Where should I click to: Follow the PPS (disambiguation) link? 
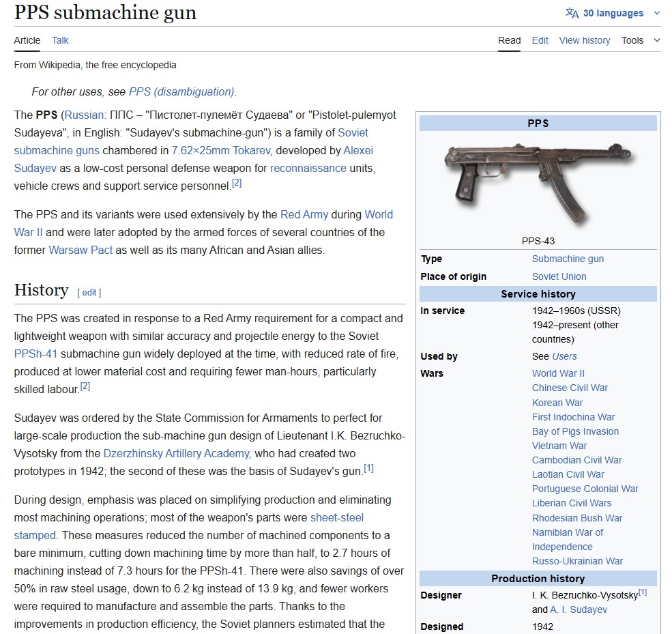181,91
